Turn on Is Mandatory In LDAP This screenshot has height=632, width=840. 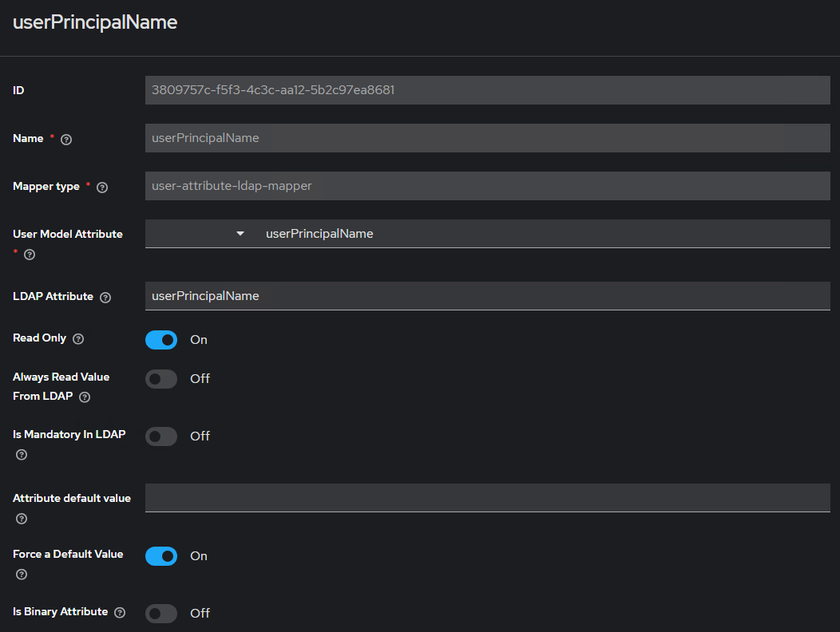pos(161,436)
